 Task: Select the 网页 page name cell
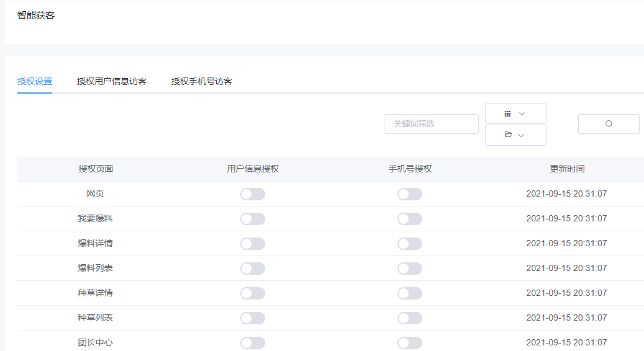[95, 193]
